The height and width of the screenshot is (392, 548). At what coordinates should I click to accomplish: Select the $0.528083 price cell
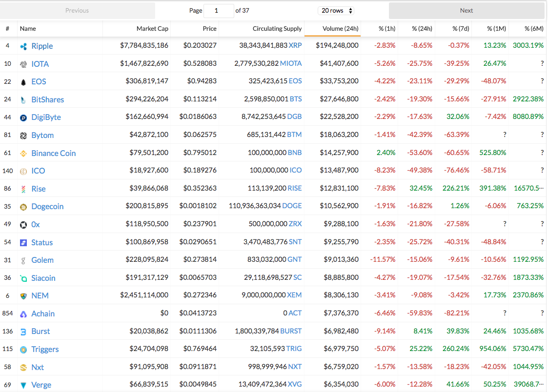200,63
